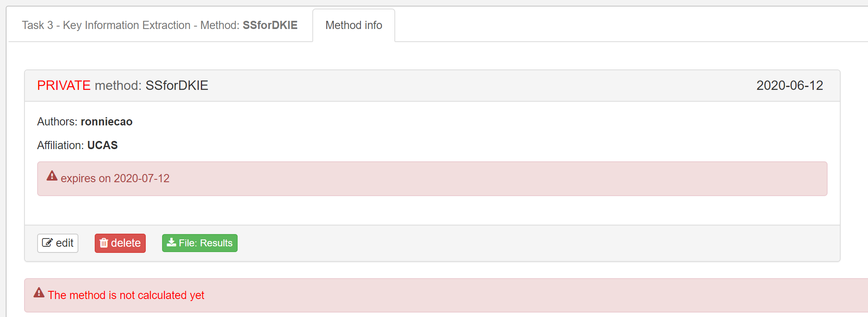Click the warning icon in the not-calculated alert
The image size is (868, 317).
(39, 293)
